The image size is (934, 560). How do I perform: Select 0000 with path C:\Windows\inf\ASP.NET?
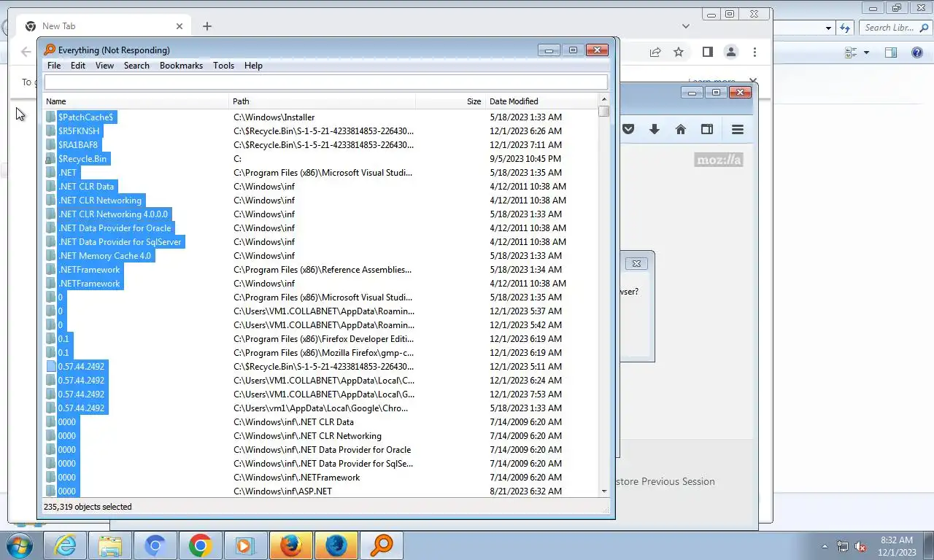pyautogui.click(x=67, y=491)
